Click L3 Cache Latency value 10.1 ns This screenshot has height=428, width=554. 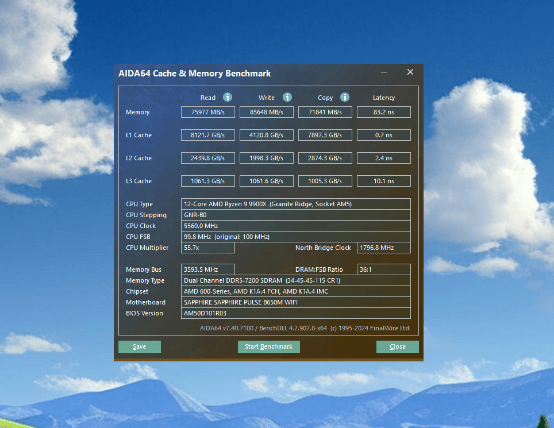(x=384, y=181)
